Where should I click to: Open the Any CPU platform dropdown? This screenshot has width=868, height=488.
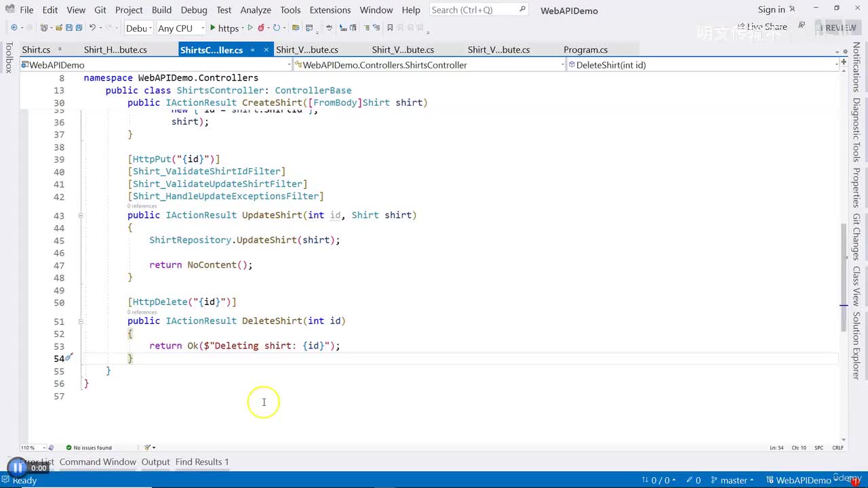(180, 28)
